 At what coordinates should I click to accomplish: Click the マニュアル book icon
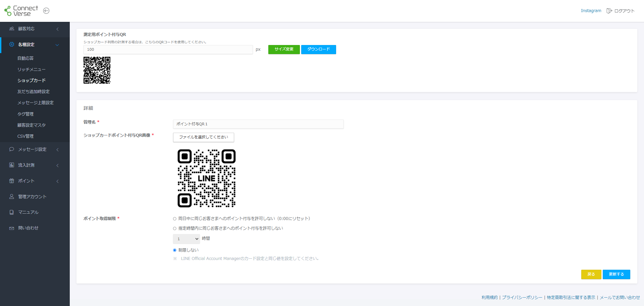tap(12, 212)
